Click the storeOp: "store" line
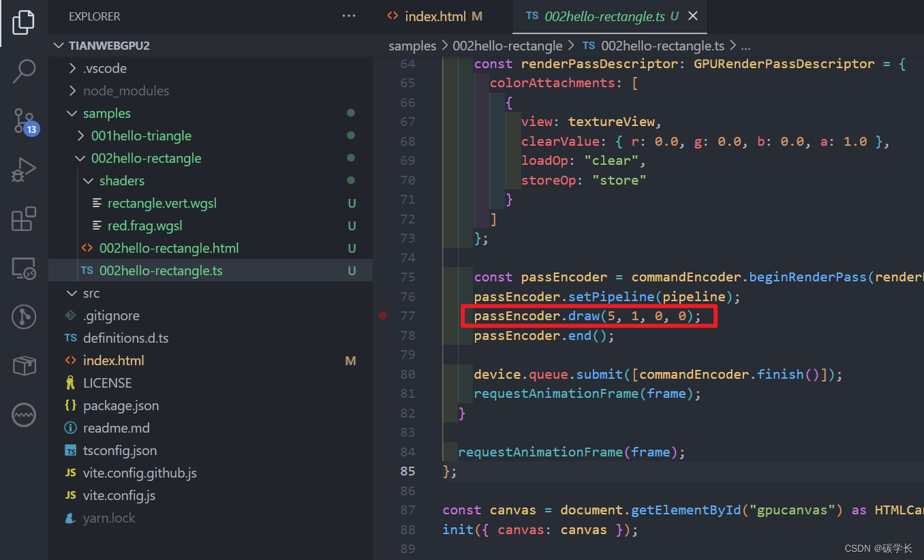 (x=583, y=181)
